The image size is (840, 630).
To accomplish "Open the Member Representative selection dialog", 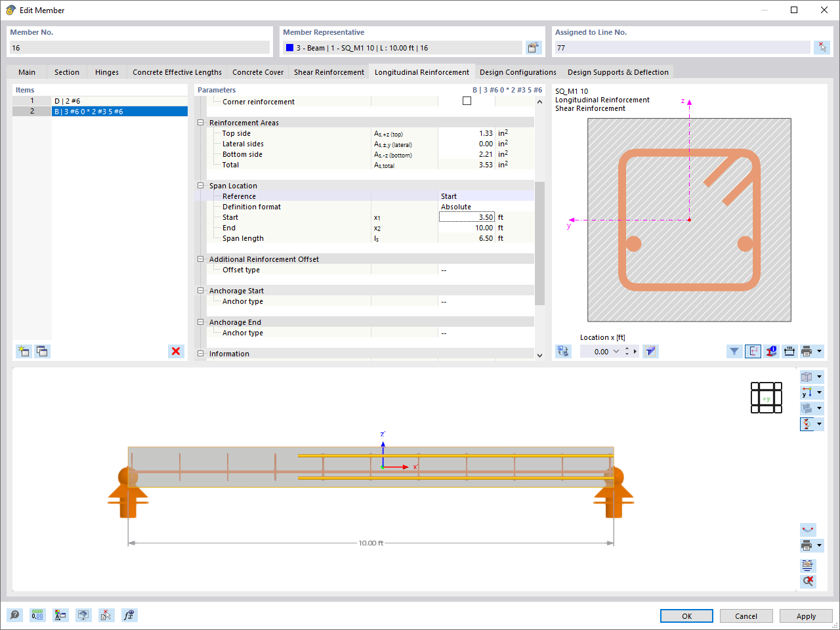I will pyautogui.click(x=534, y=47).
